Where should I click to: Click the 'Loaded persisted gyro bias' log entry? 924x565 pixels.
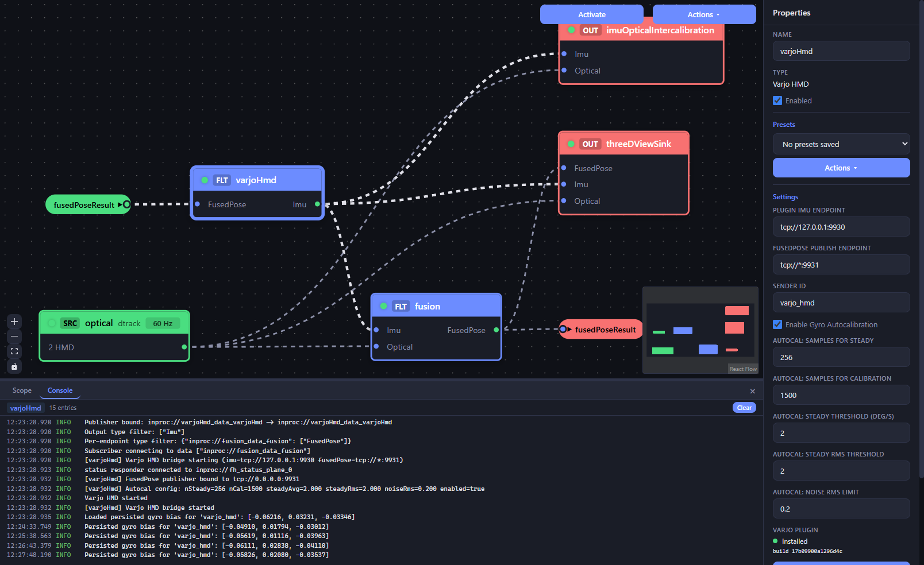[220, 517]
